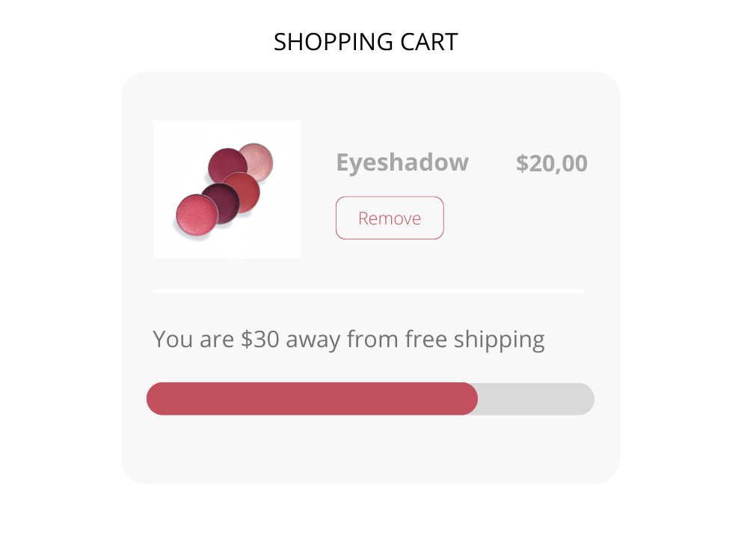Open the Eyeshadow product name
The height and width of the screenshot is (538, 756).
click(x=402, y=162)
